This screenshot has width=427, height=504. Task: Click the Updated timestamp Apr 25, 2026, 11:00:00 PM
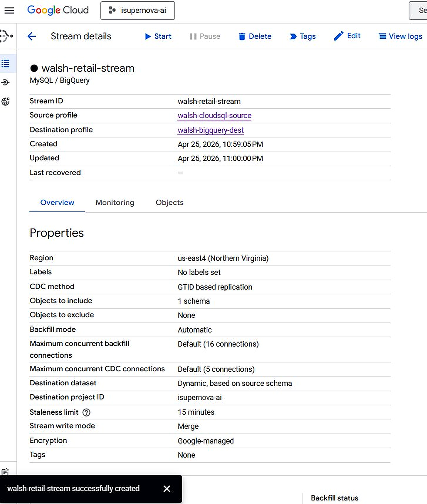[x=220, y=159]
